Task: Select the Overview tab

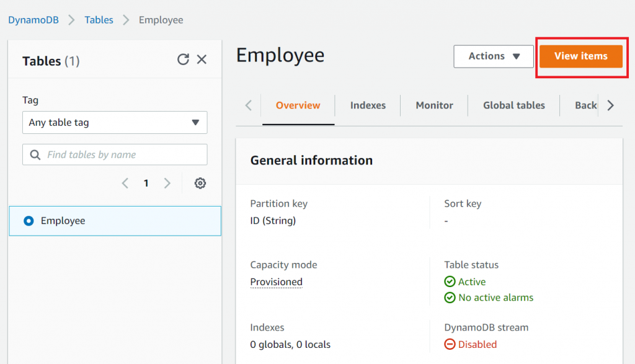Action: (x=298, y=105)
